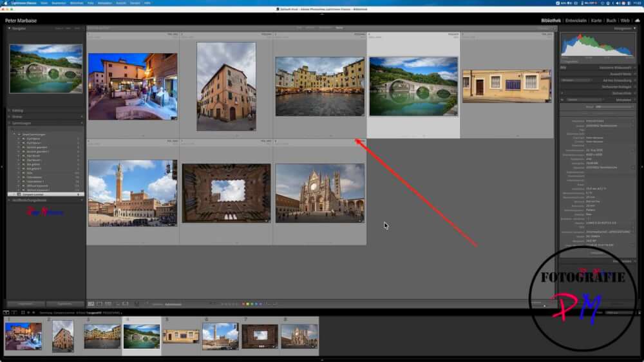Open People view from the toolbar
The width and height of the screenshot is (644, 362).
[x=126, y=304]
